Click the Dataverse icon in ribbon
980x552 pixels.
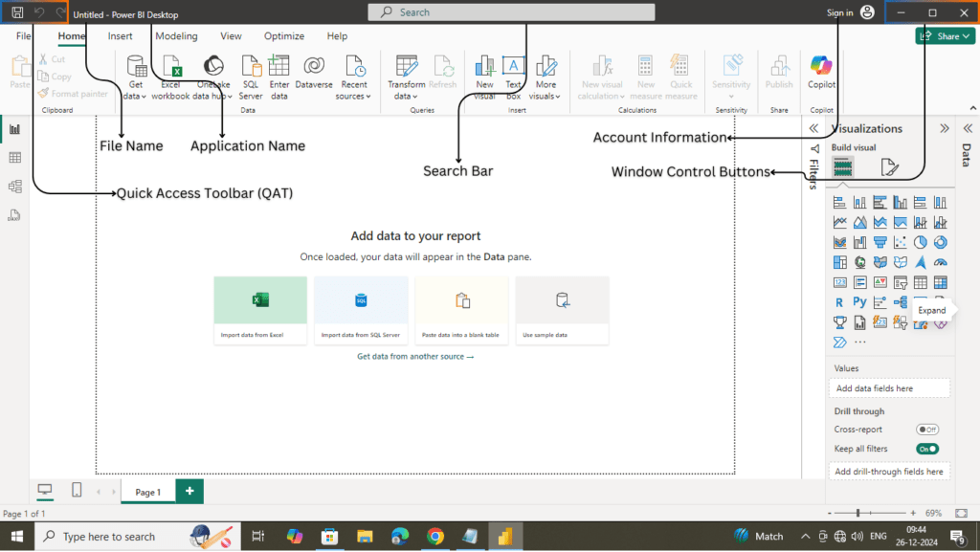(314, 73)
